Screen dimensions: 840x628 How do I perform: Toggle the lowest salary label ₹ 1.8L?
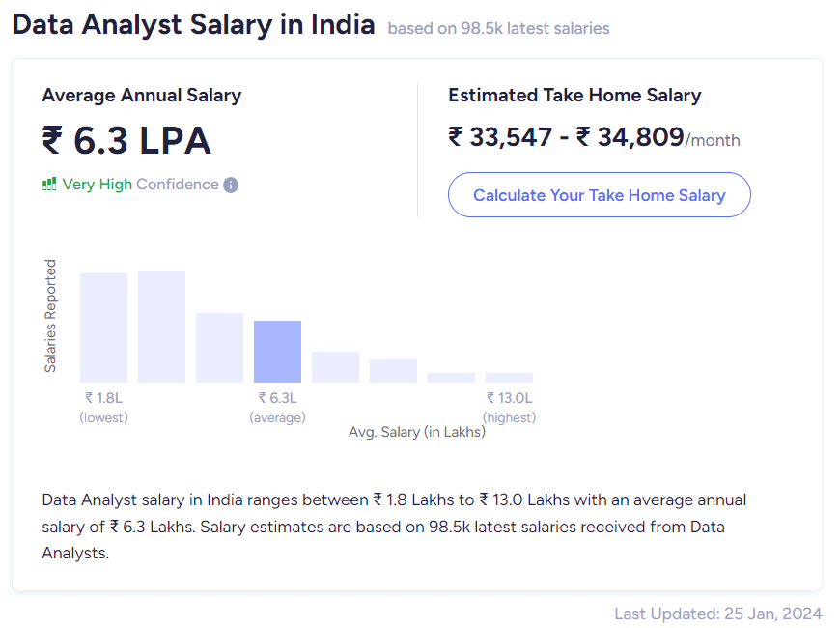click(x=103, y=396)
